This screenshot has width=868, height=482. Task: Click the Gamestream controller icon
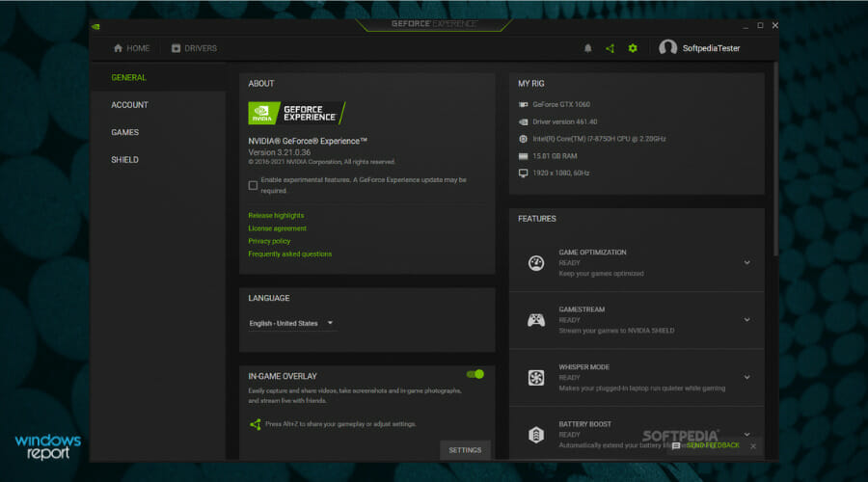click(536, 320)
